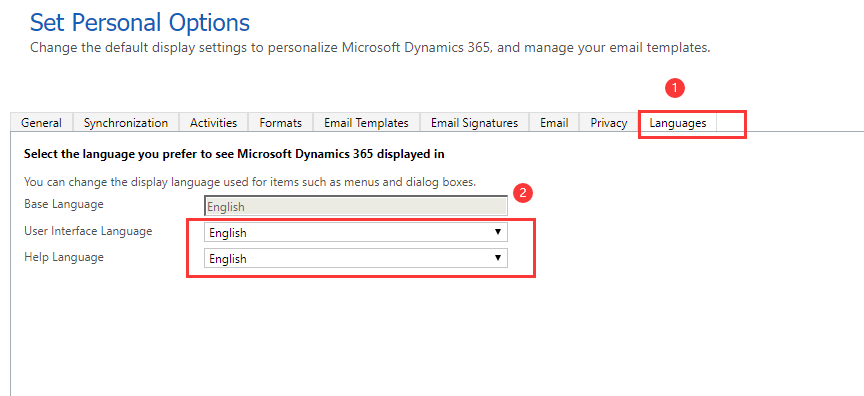Viewport: 864px width, 396px height.
Task: Click the red circle annotation numbered 1
Action: coord(674,88)
